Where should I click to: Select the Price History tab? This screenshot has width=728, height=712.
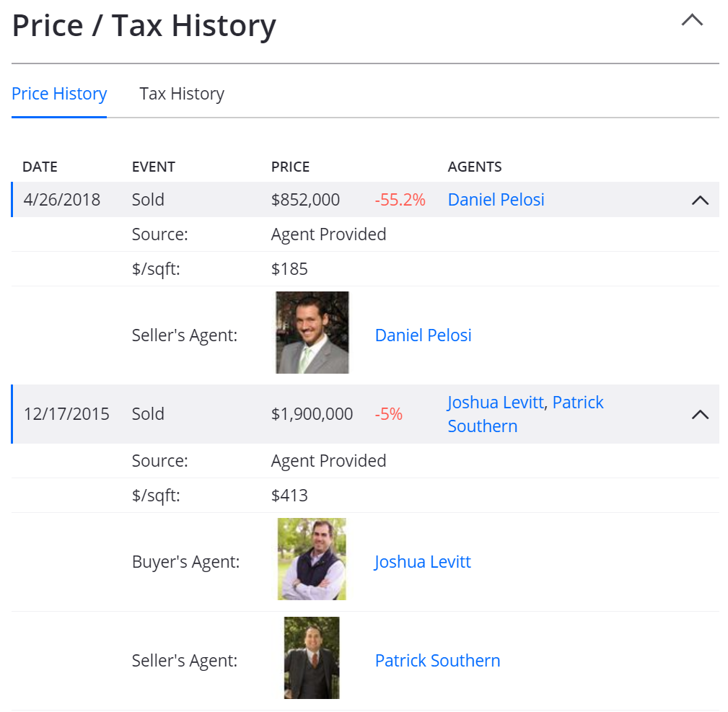59,94
